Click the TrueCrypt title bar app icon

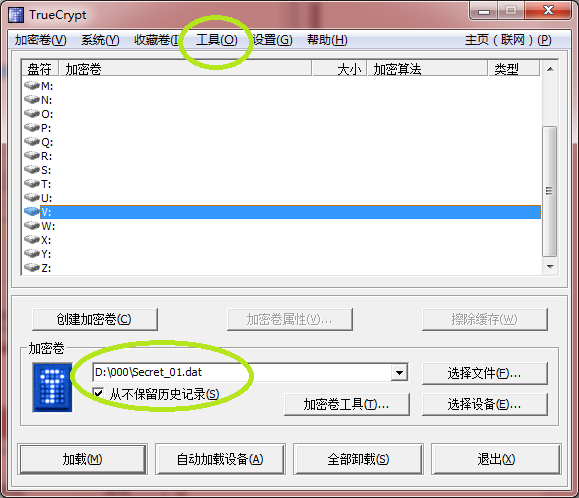16,15
